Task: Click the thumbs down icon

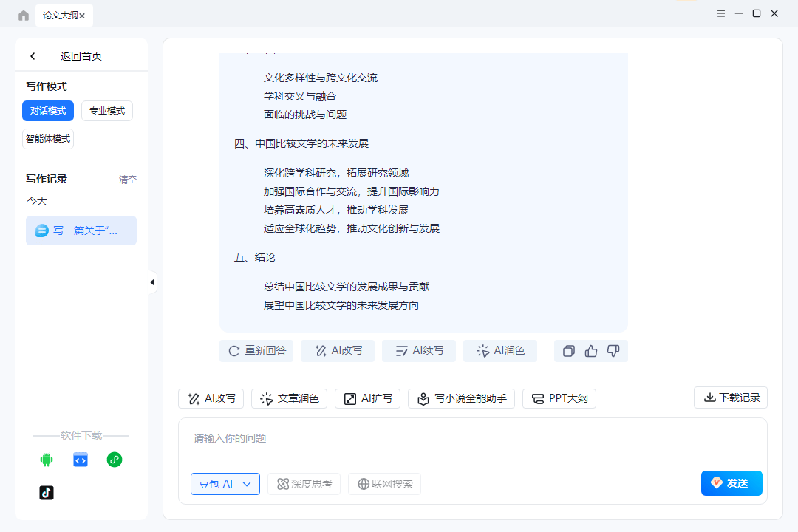Action: click(613, 351)
